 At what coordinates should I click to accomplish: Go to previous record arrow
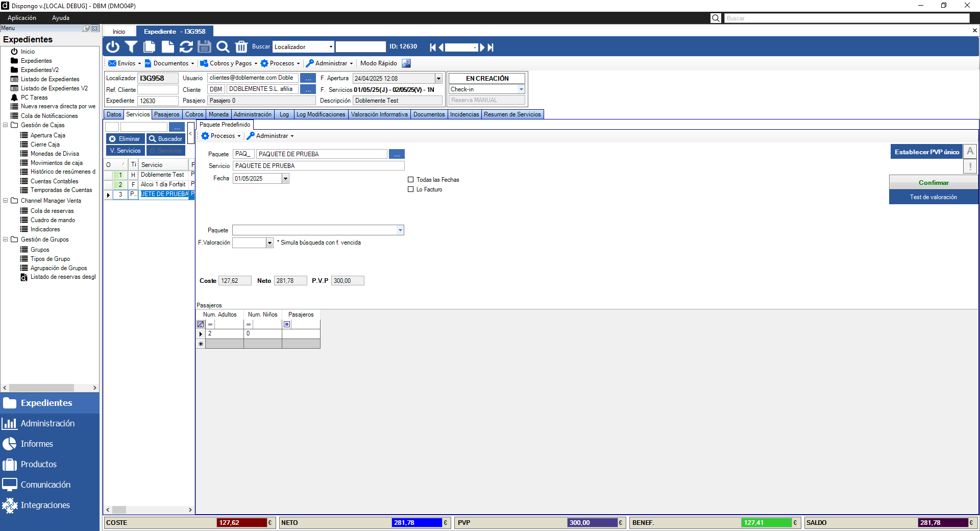(441, 47)
